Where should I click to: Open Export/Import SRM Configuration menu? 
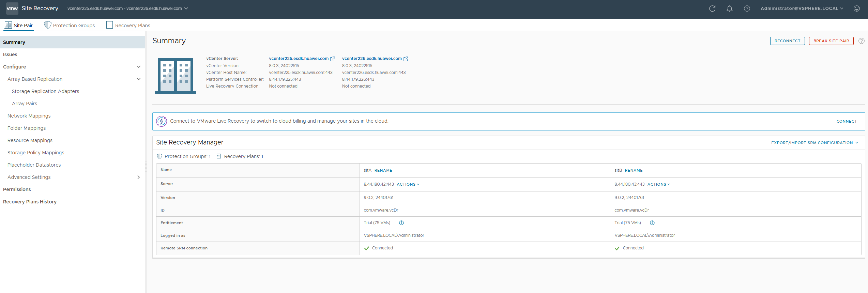[x=815, y=143]
